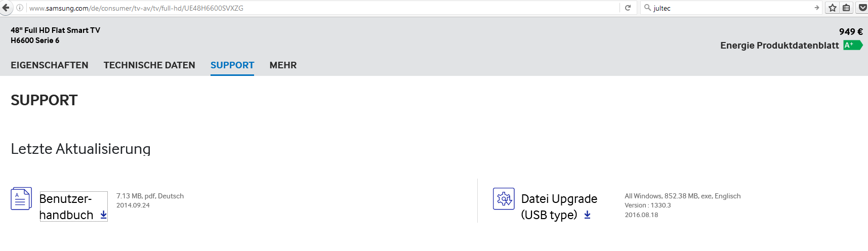Switch to the TECHNISCHE DATEN tab
Image resolution: width=868 pixels, height=251 pixels.
pos(149,65)
